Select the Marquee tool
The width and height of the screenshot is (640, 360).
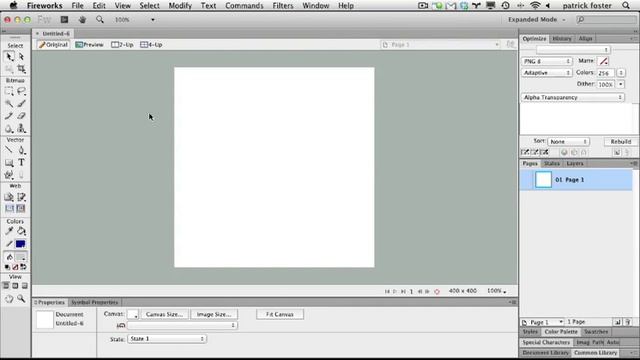(x=9, y=91)
